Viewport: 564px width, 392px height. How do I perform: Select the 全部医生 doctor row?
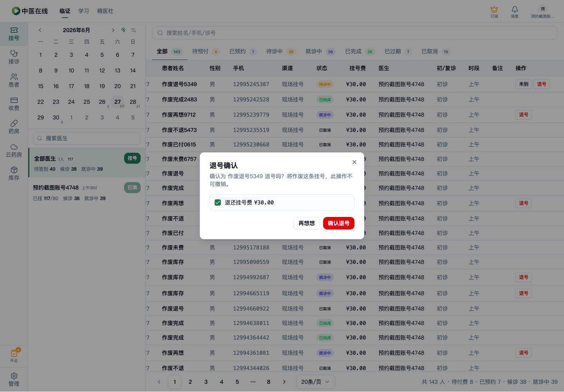pyautogui.click(x=87, y=163)
